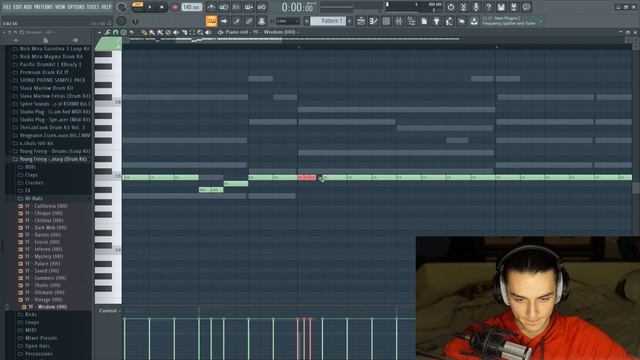Toggle the metronome icon
640x360 pixels.
point(211,7)
